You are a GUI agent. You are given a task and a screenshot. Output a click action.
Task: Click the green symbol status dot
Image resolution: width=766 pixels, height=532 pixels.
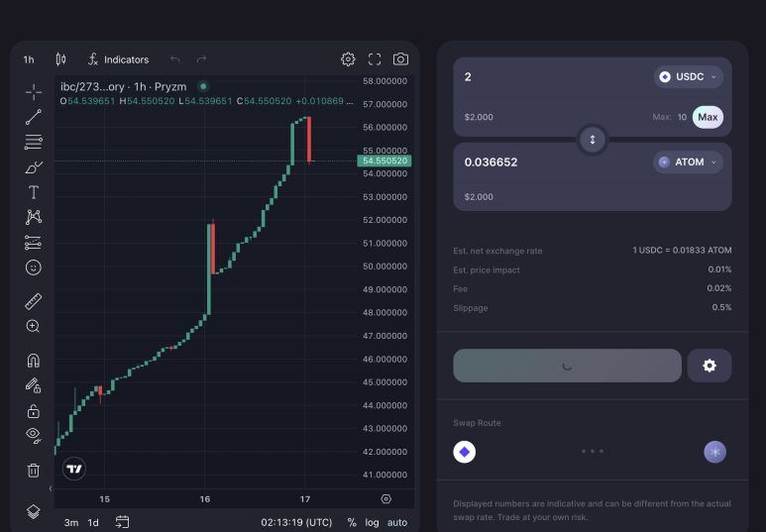203,86
